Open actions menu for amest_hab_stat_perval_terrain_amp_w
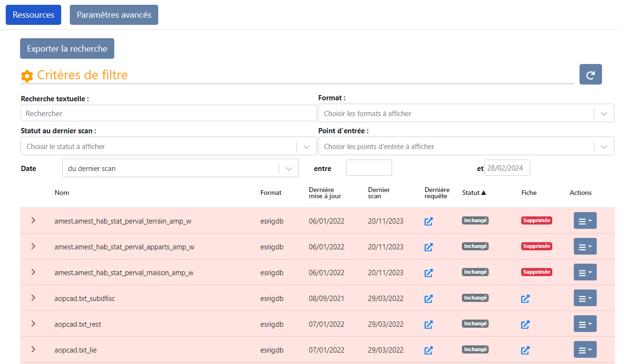624x364 pixels. coord(585,221)
